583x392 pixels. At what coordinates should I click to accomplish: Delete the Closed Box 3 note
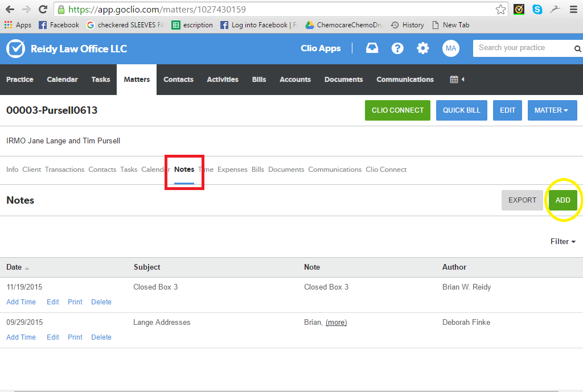click(x=101, y=302)
